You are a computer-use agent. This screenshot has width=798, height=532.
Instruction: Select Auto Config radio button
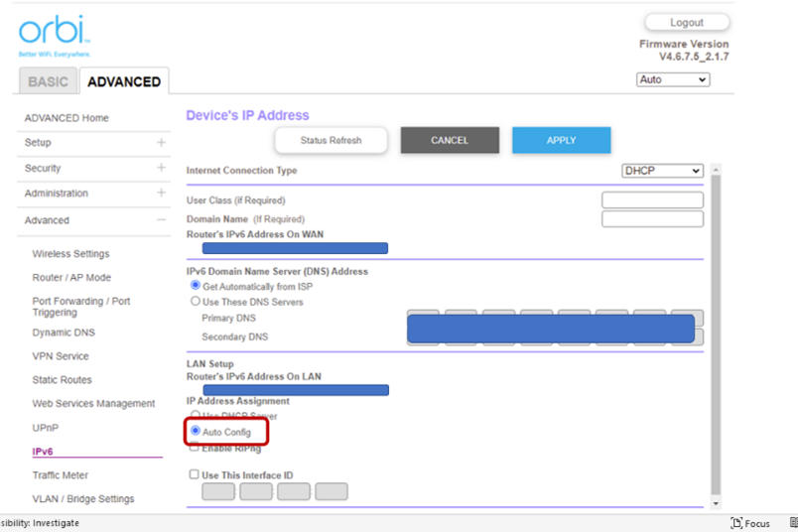point(196,432)
